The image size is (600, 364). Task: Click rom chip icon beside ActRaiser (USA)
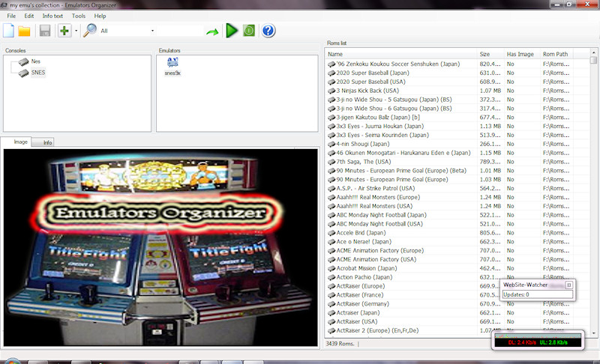point(331,321)
